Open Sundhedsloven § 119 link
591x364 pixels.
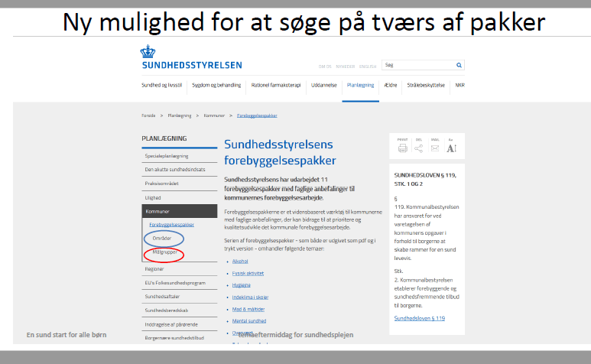pyautogui.click(x=420, y=318)
